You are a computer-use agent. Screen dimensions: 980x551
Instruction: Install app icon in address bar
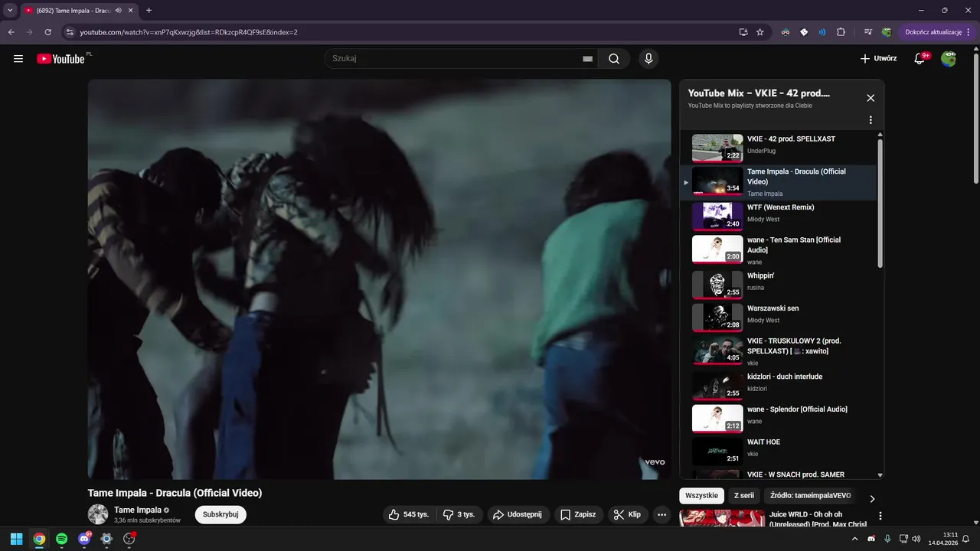743,32
